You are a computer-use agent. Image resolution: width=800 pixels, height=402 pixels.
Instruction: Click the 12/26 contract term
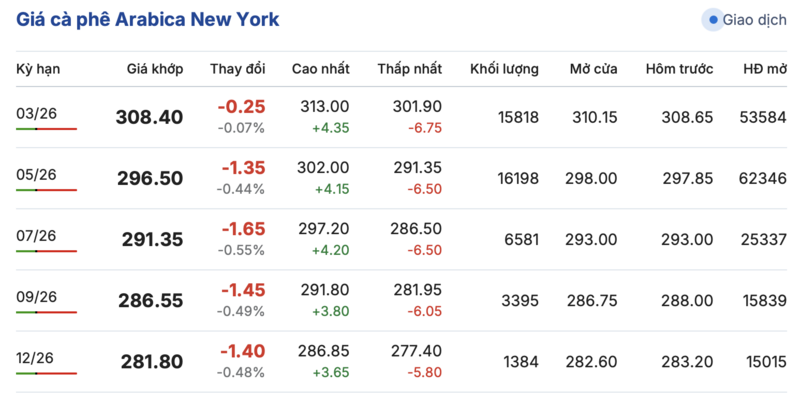37,357
